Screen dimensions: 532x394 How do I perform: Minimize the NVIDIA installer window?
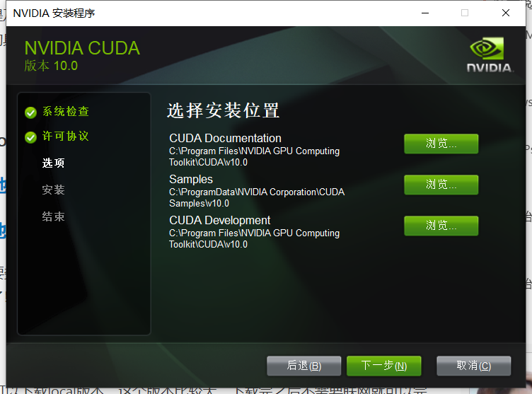pos(425,13)
